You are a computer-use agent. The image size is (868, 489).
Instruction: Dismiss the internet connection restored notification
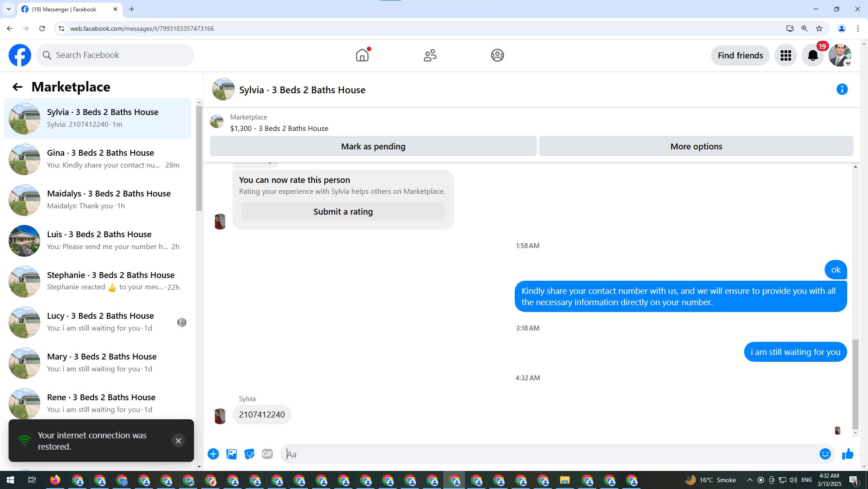[x=178, y=441]
